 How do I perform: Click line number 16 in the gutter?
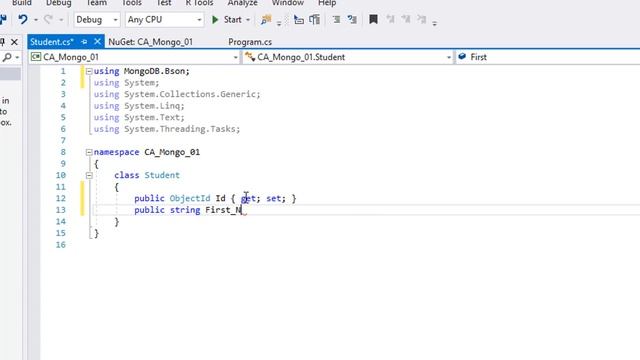(60, 244)
